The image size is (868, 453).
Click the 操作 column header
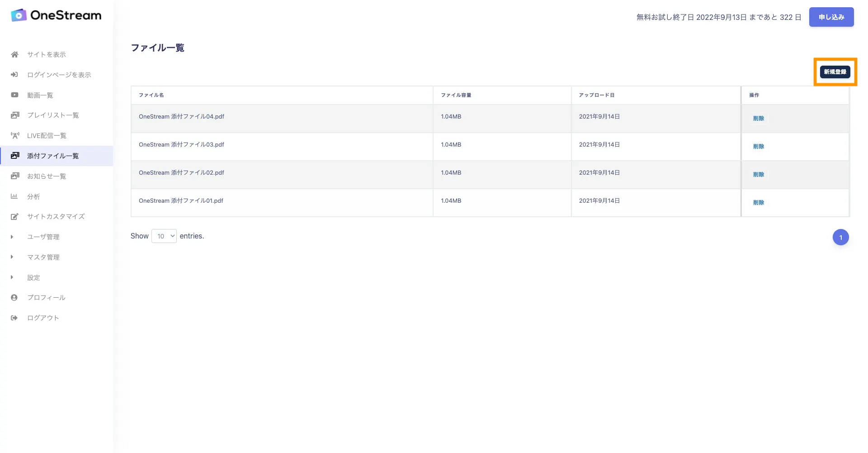pos(754,95)
